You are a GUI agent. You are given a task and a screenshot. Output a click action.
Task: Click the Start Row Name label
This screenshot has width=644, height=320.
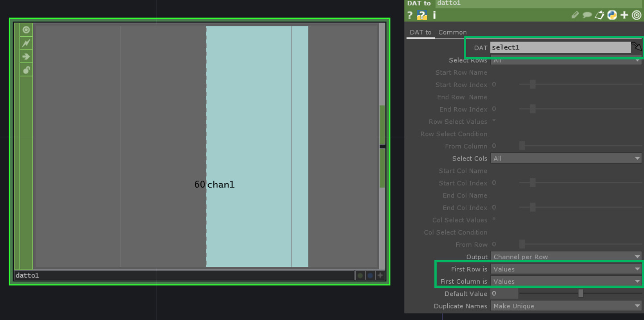(461, 72)
